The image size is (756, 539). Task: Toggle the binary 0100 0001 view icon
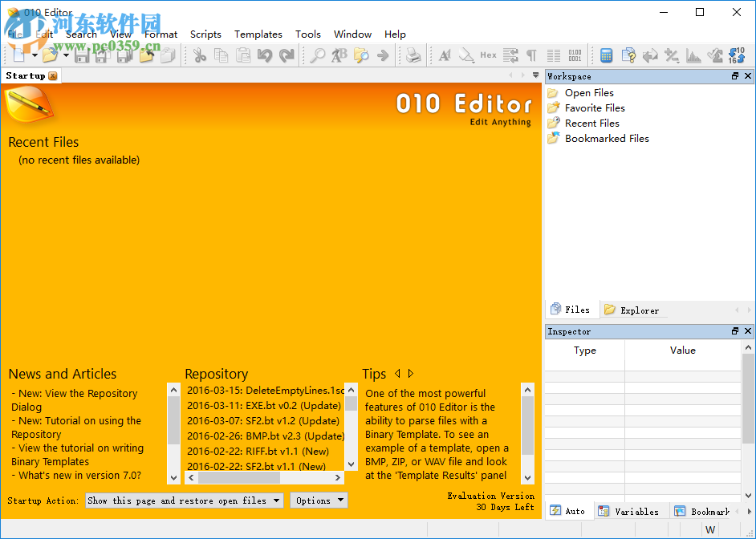(575, 55)
